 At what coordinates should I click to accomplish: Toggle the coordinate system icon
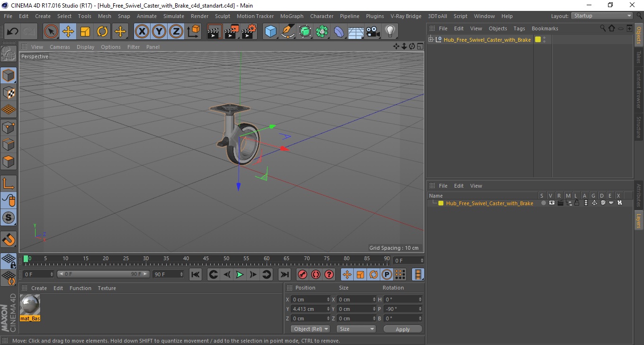193,32
